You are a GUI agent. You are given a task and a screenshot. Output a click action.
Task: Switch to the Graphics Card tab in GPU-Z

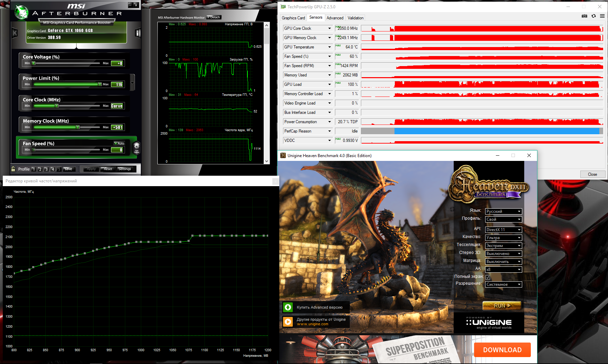pos(293,18)
